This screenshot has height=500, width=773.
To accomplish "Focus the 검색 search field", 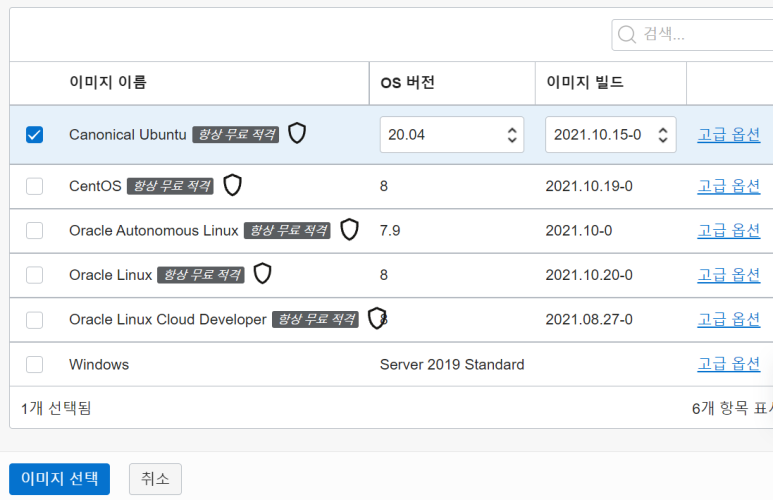I will [x=692, y=35].
